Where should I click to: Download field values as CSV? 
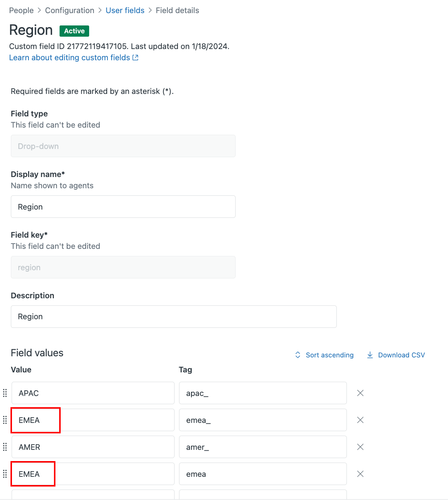click(396, 355)
